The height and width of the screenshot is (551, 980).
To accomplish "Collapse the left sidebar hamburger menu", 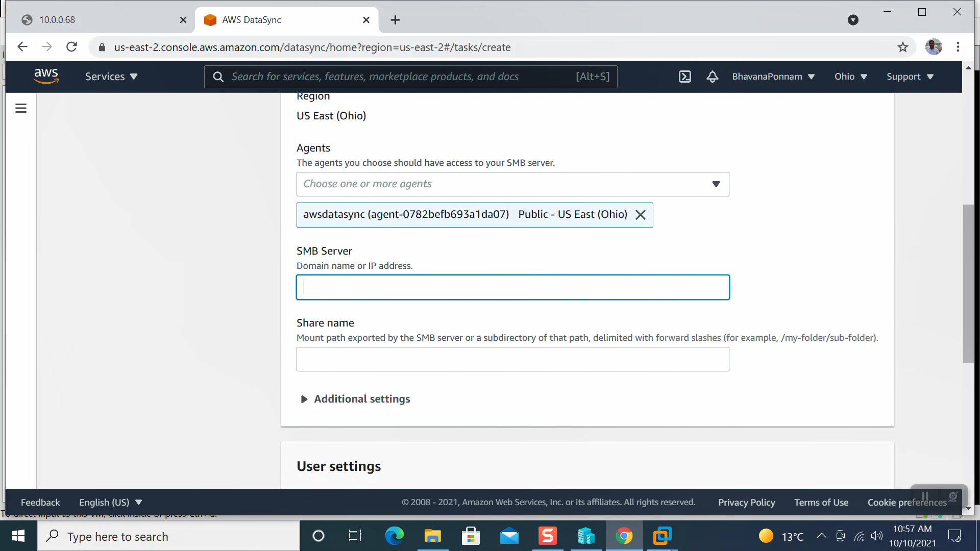I will [20, 108].
